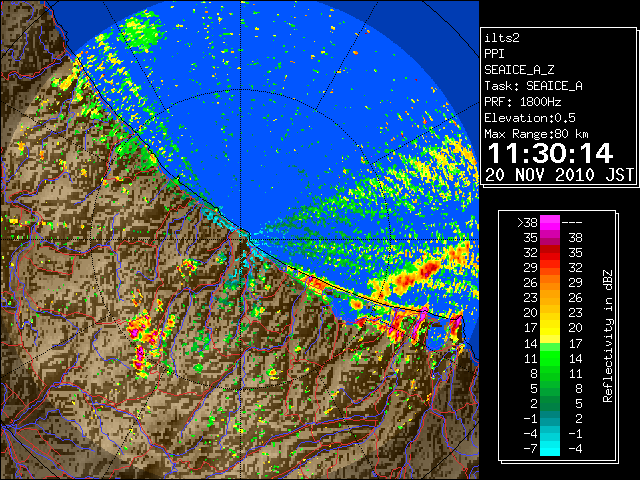Click the -7 legend label
Screen dimensions: 640x480
530,449
